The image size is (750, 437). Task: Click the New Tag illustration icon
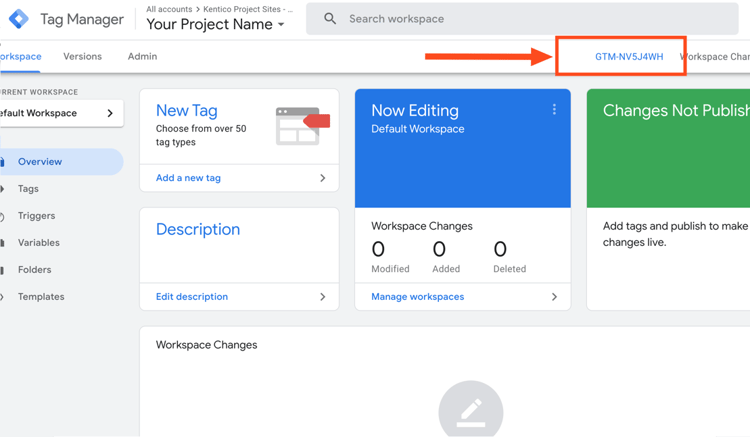point(303,126)
